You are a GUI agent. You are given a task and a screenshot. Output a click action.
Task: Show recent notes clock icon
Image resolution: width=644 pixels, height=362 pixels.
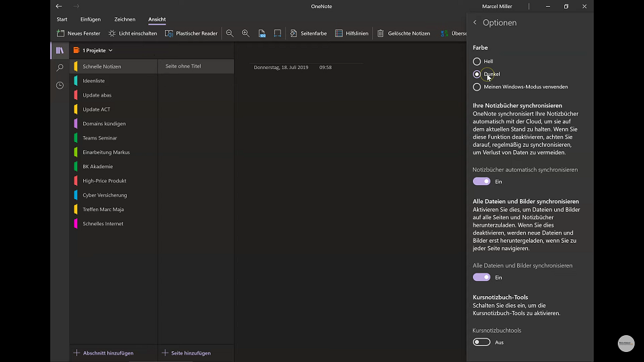point(60,85)
